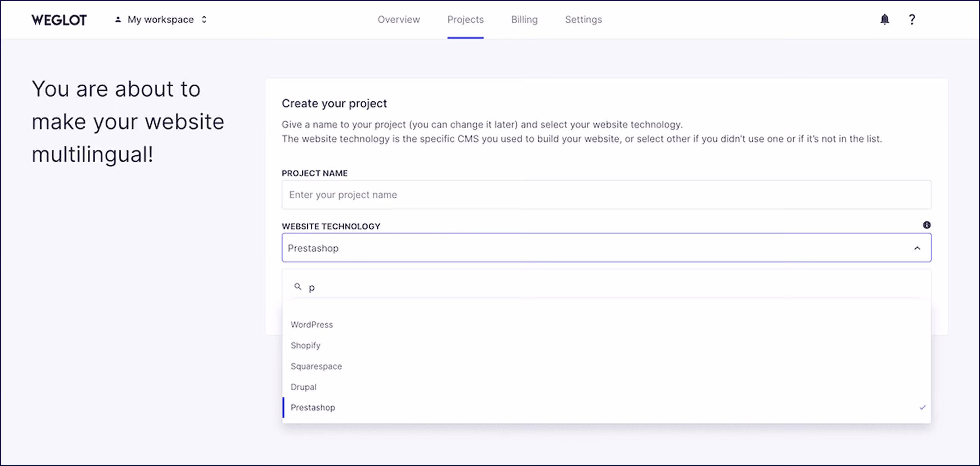Click the Weglot logo
Viewport: 980px width, 466px height.
pyautogui.click(x=59, y=20)
